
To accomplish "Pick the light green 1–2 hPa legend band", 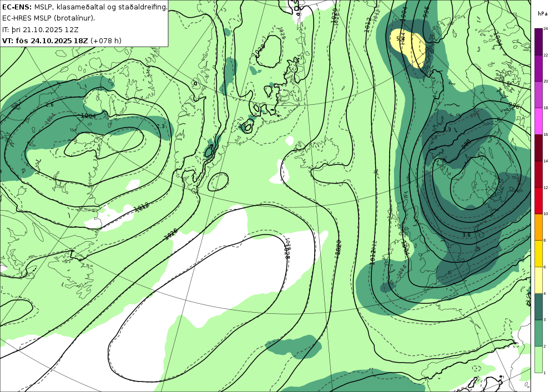I will (x=539, y=359).
